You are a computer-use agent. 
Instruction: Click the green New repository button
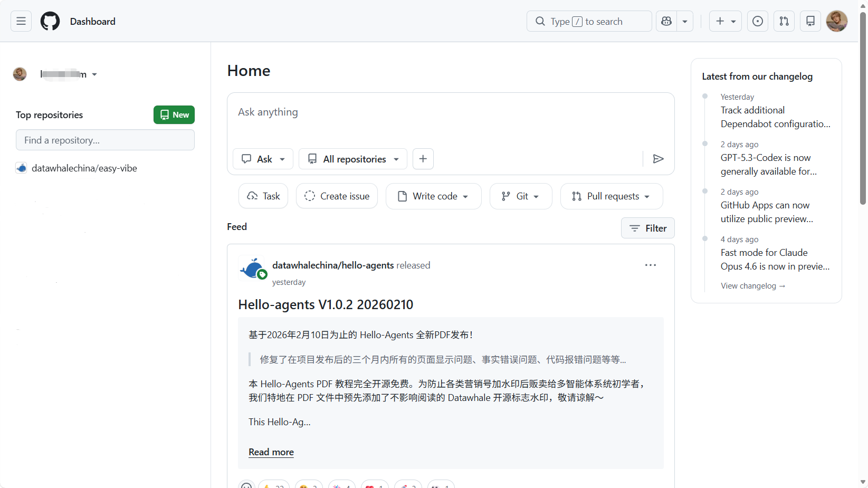174,114
